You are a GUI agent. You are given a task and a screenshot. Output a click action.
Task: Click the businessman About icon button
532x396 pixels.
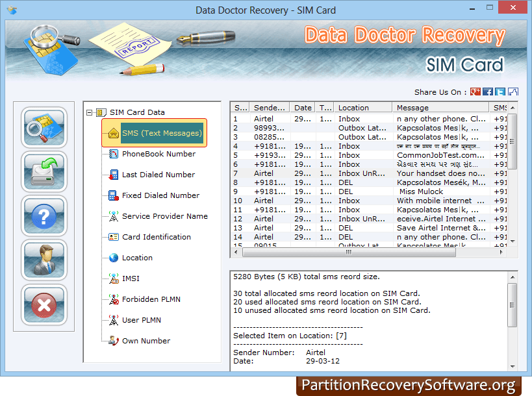(x=44, y=260)
